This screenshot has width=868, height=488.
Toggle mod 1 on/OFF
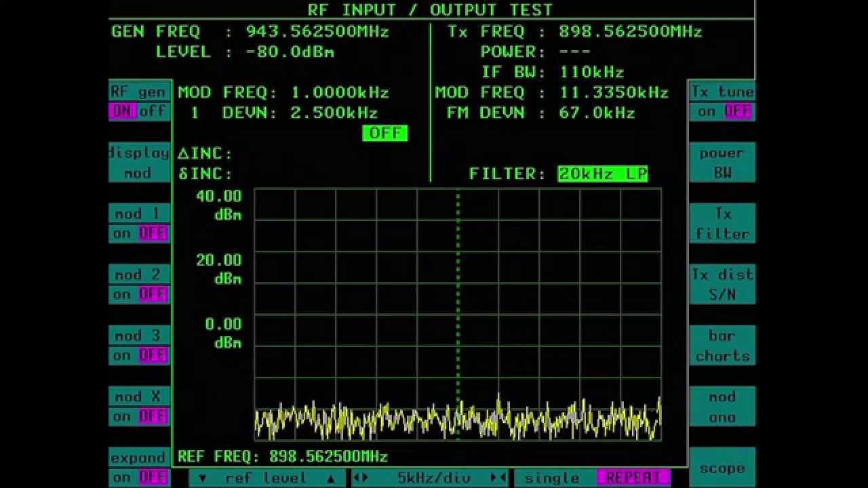click(x=139, y=233)
